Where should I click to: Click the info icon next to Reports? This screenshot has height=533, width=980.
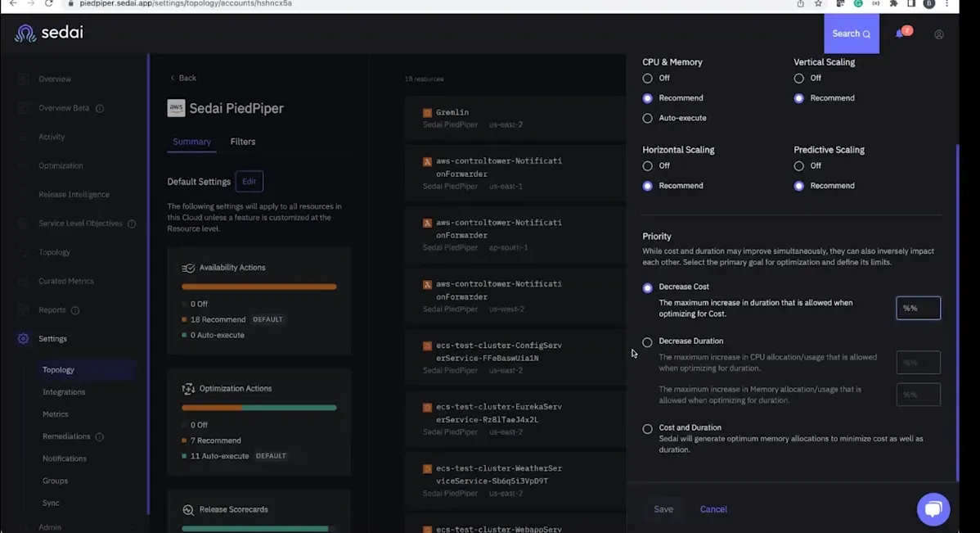coord(75,310)
